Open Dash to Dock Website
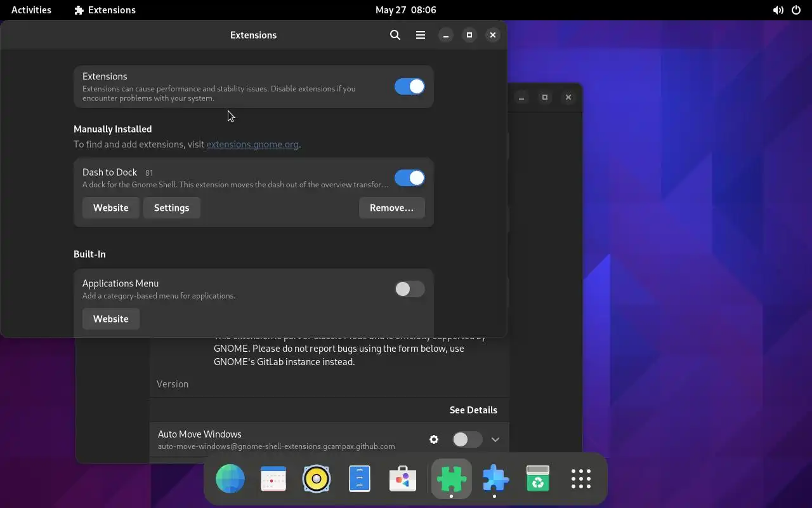The height and width of the screenshot is (508, 812). tap(111, 208)
